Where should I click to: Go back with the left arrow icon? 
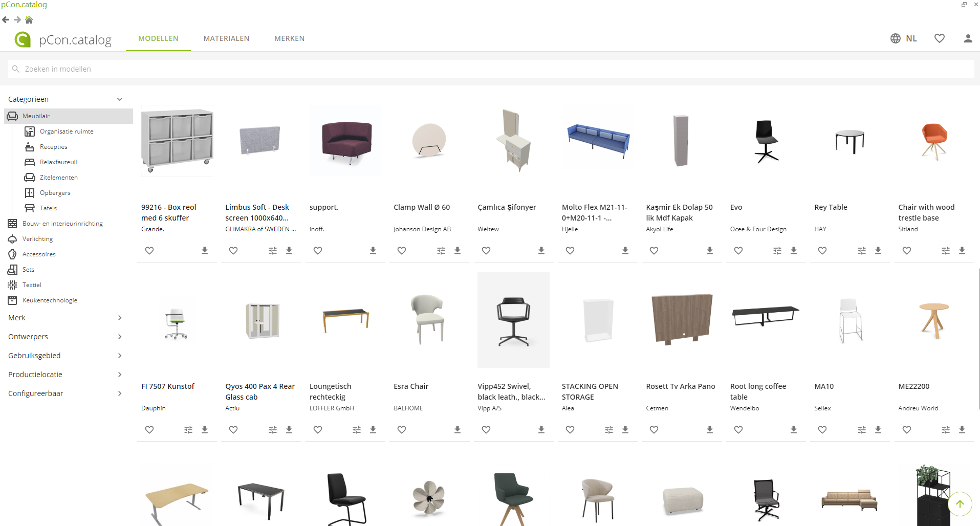[x=6, y=20]
